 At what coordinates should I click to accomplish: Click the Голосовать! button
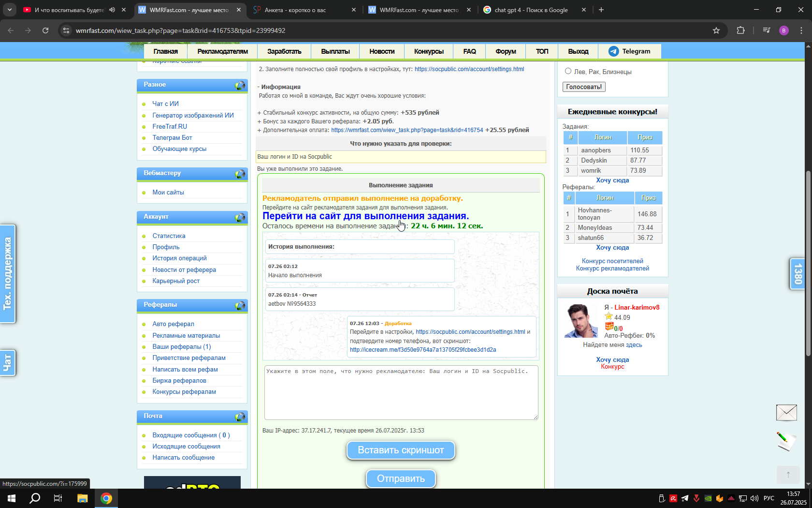pos(584,87)
